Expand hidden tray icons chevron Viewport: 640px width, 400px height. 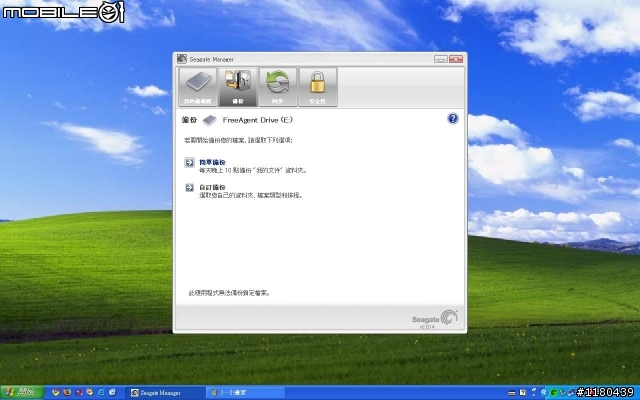click(544, 393)
